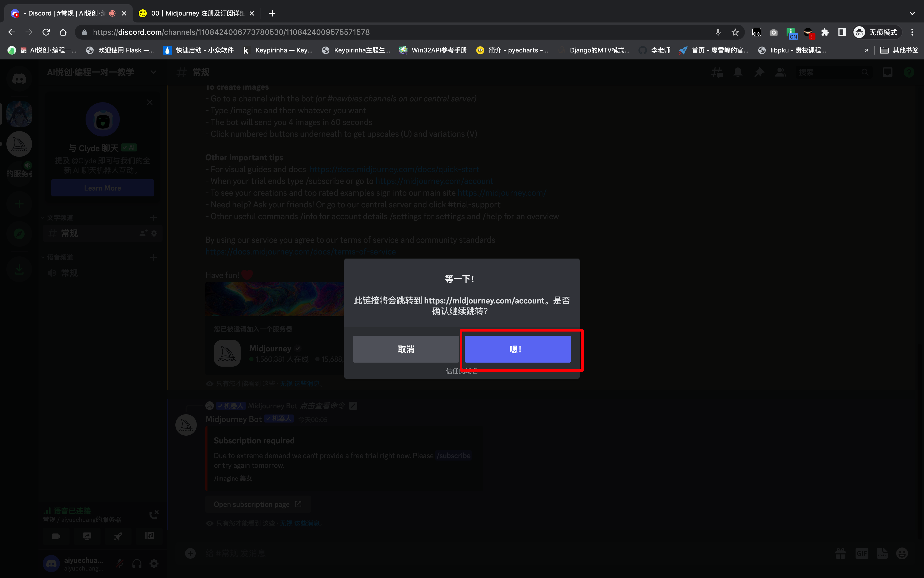Click the Chrome address bar URL

(231, 32)
